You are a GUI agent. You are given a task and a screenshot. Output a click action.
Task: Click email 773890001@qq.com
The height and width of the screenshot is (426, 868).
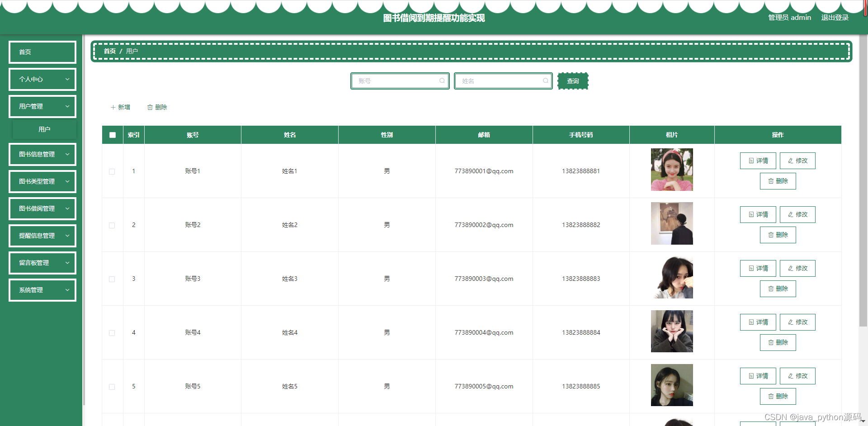[x=484, y=171]
